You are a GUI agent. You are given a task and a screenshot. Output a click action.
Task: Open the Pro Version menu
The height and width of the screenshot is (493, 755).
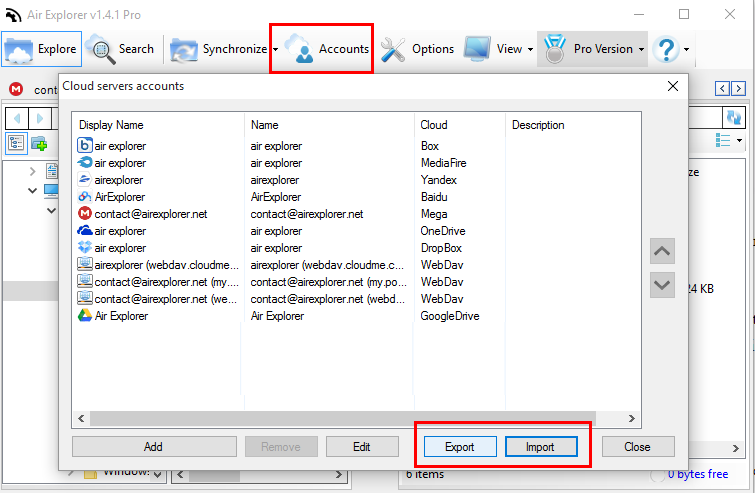(593, 49)
